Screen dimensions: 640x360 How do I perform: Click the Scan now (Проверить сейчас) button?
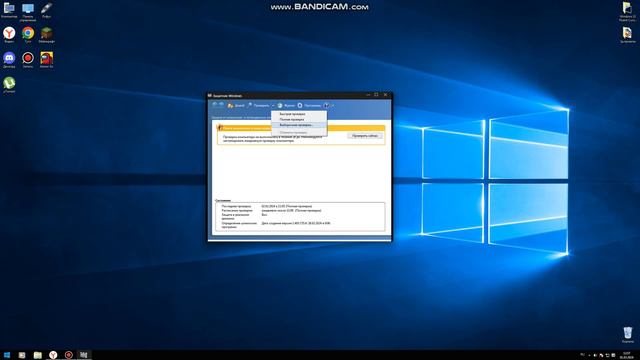(365, 136)
